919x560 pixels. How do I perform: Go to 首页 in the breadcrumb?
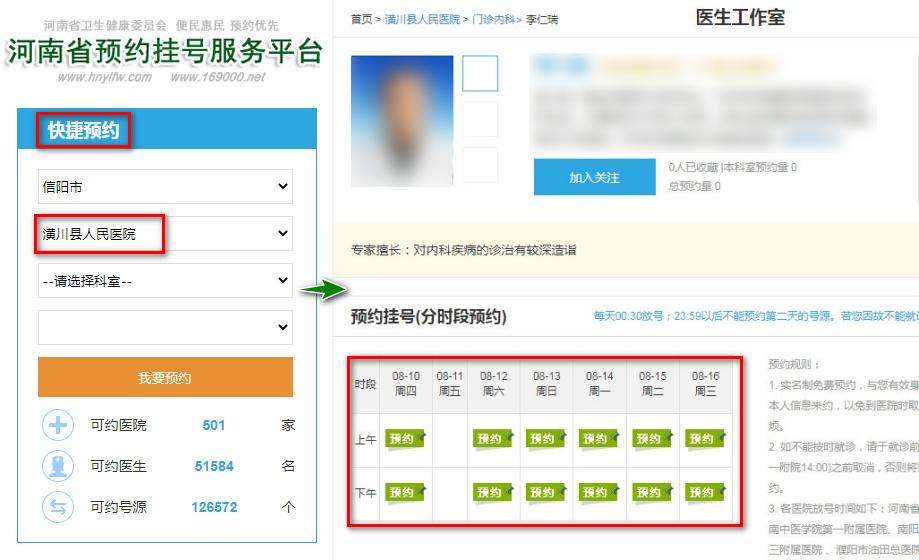[361, 19]
